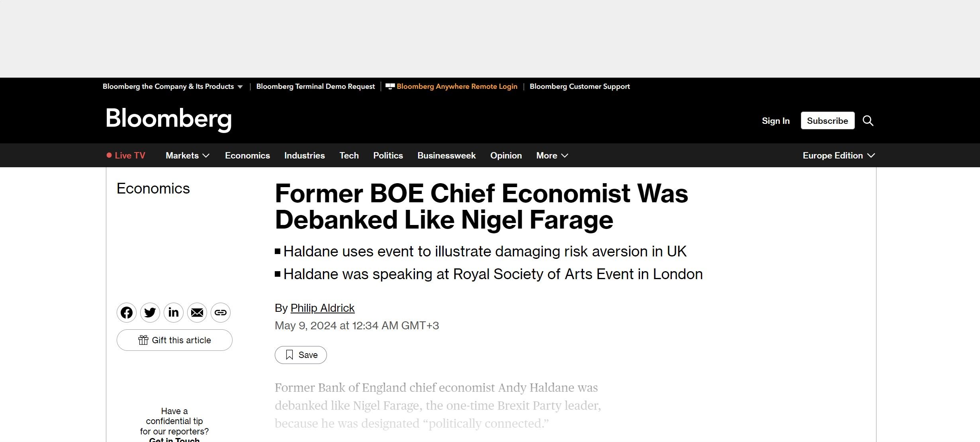
Task: Share article on Twitter
Action: [x=150, y=313]
